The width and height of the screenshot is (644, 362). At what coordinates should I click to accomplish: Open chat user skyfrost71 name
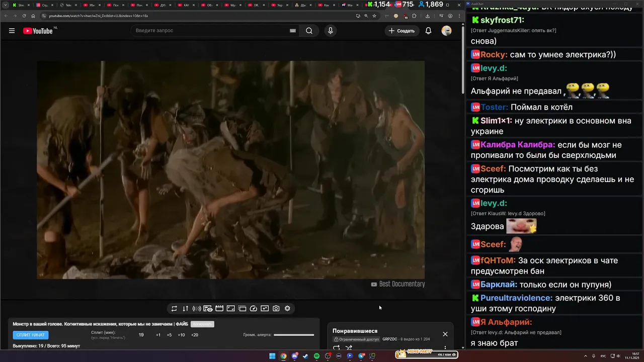[502, 20]
